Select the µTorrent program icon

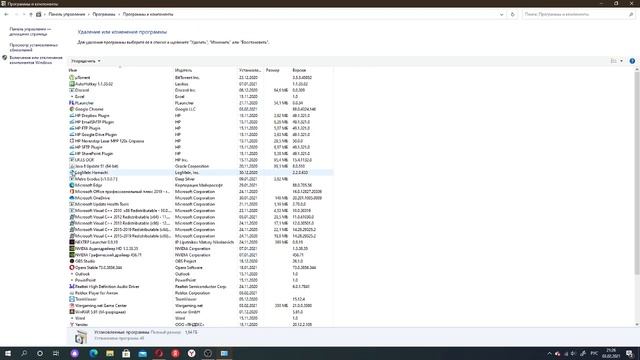click(x=72, y=78)
